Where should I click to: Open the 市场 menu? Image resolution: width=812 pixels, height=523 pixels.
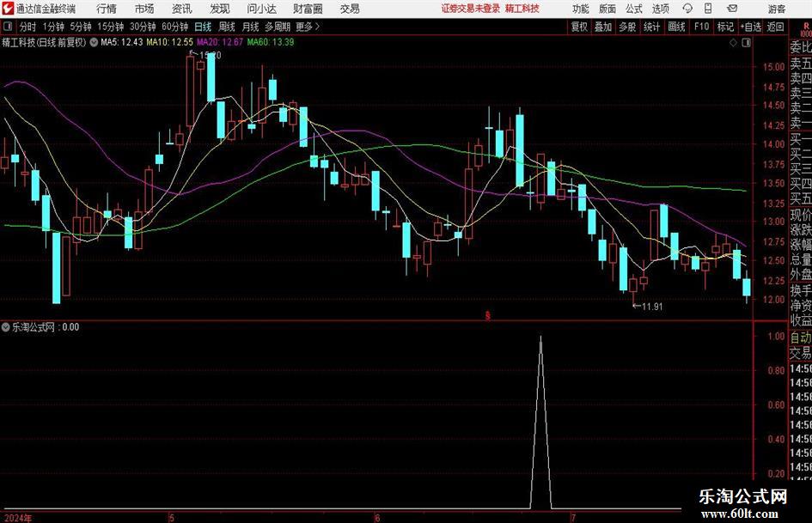point(144,9)
